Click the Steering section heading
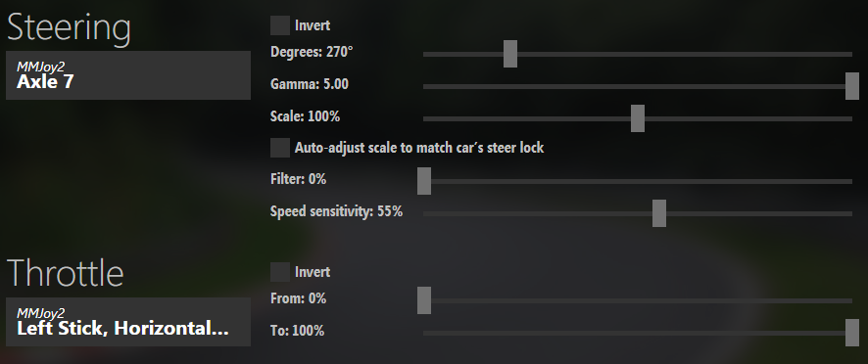The width and height of the screenshot is (868, 364). (x=70, y=27)
